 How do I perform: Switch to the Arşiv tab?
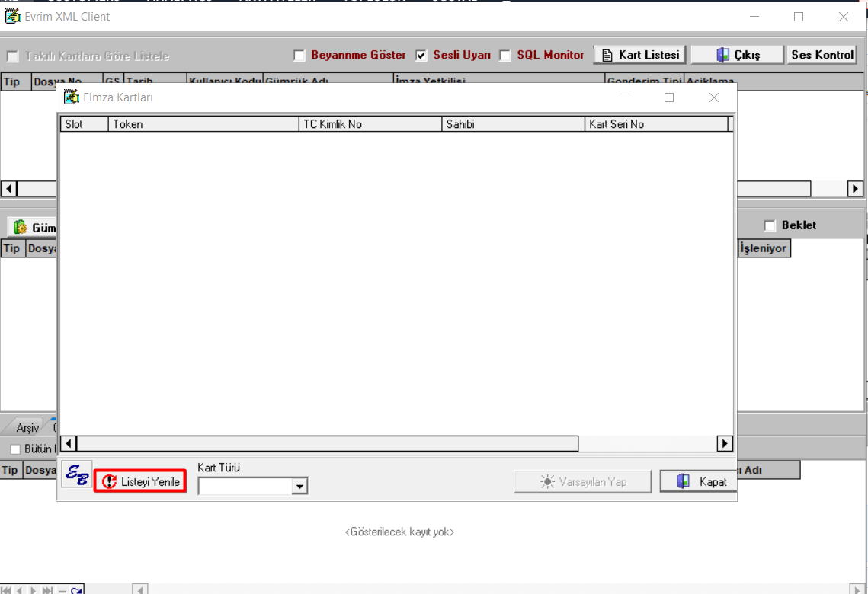click(x=27, y=427)
